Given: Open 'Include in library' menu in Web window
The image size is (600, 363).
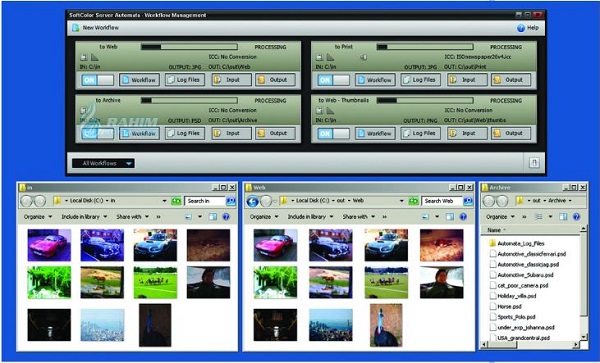Looking at the screenshot, I should click(x=310, y=217).
